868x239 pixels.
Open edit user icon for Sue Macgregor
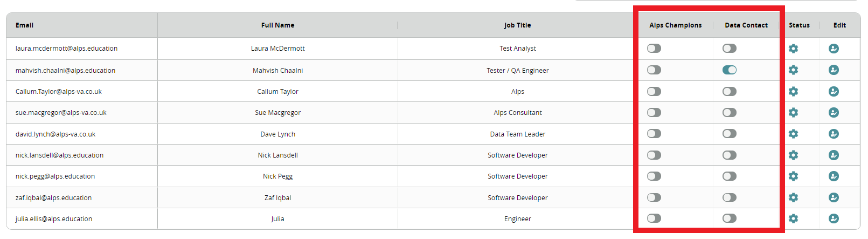point(834,113)
